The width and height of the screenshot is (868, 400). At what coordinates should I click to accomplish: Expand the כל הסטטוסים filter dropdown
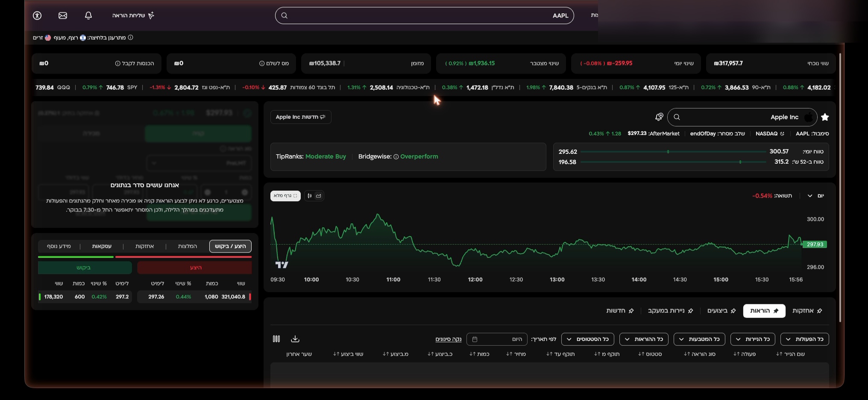point(588,339)
